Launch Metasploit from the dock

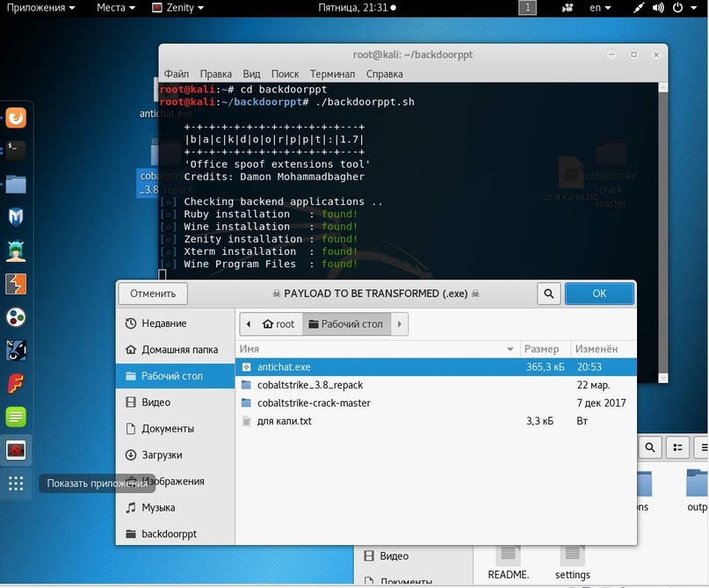coord(16,217)
